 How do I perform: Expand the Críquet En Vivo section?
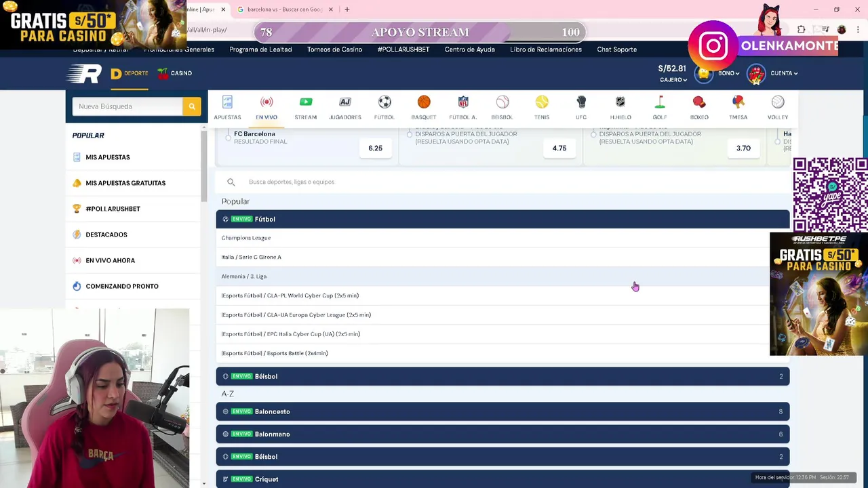502,479
